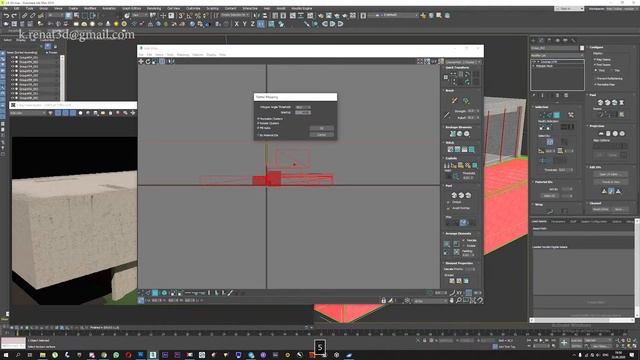Collapse Brush rollout in UV editor
640x360 pixels.
(449, 90)
